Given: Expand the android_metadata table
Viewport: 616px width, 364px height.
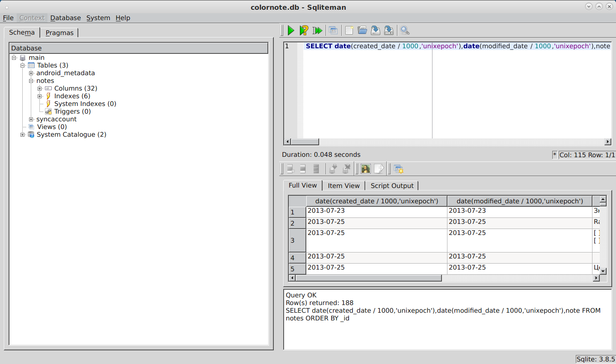Looking at the screenshot, I should click(31, 73).
